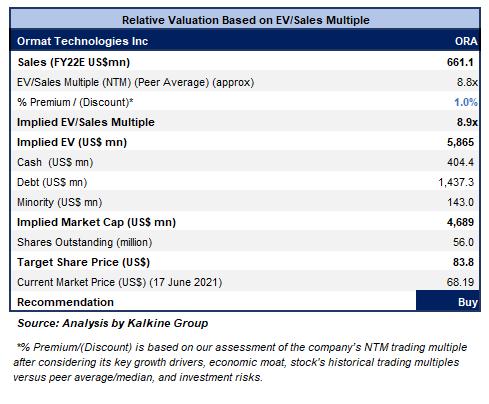Select the Shares Outstanding (million) label

84,242
